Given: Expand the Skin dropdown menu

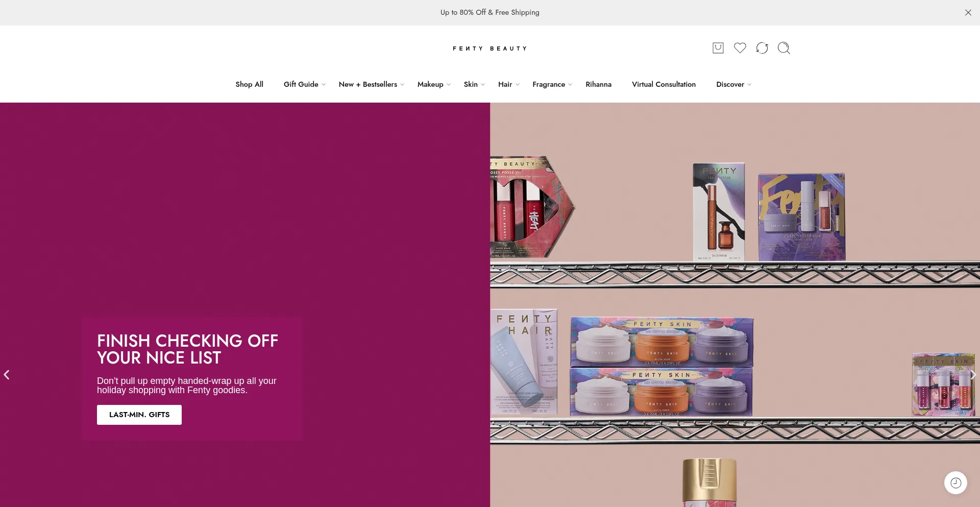Looking at the screenshot, I should (x=474, y=84).
